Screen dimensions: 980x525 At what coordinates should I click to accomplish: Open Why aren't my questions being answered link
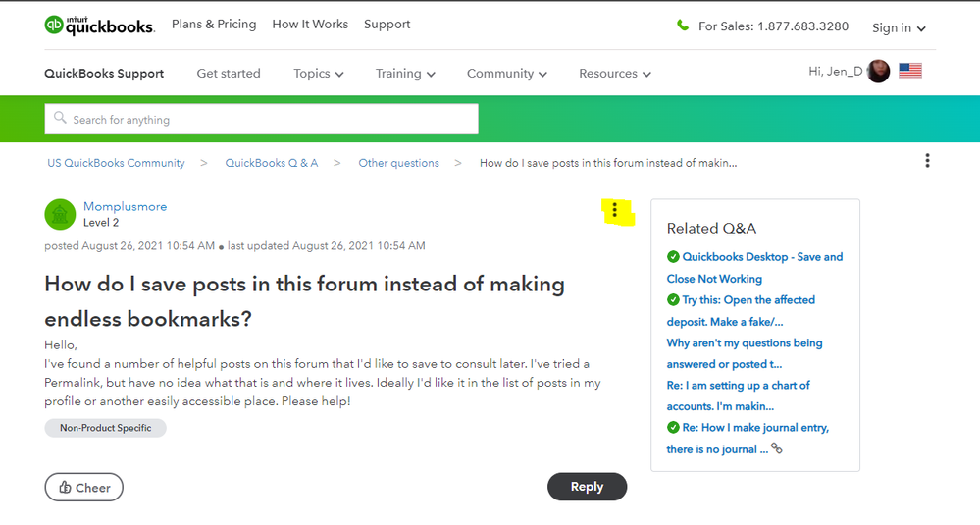pos(745,353)
